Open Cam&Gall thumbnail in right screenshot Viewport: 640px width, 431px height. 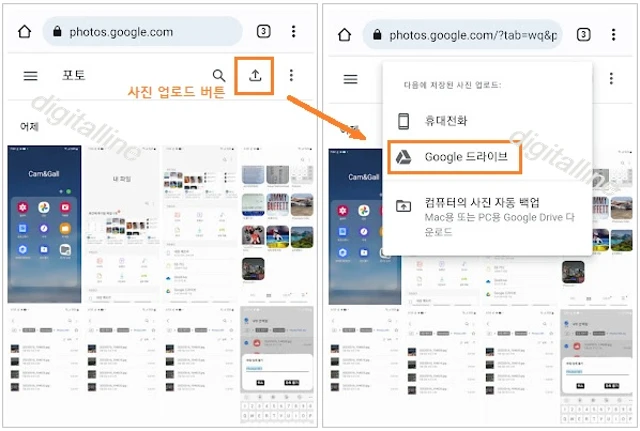click(x=356, y=227)
